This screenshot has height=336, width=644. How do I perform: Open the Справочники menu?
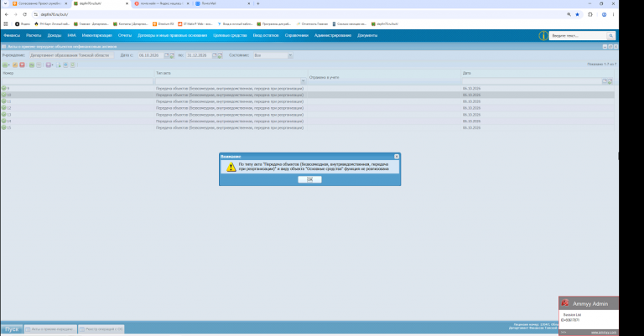point(297,35)
